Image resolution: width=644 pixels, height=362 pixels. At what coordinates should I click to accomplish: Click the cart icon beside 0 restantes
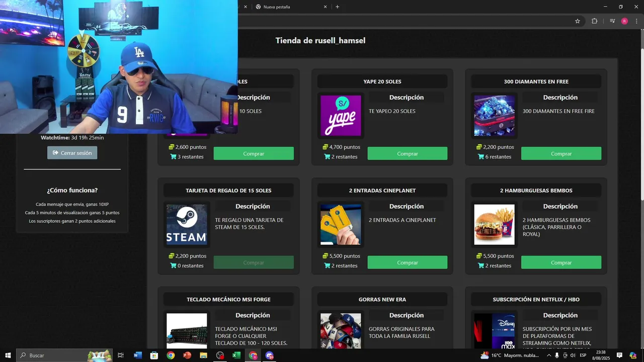click(x=173, y=265)
